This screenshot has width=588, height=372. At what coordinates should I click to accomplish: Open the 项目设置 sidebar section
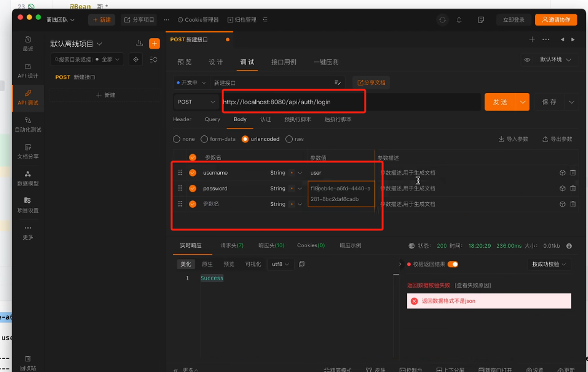(x=27, y=205)
